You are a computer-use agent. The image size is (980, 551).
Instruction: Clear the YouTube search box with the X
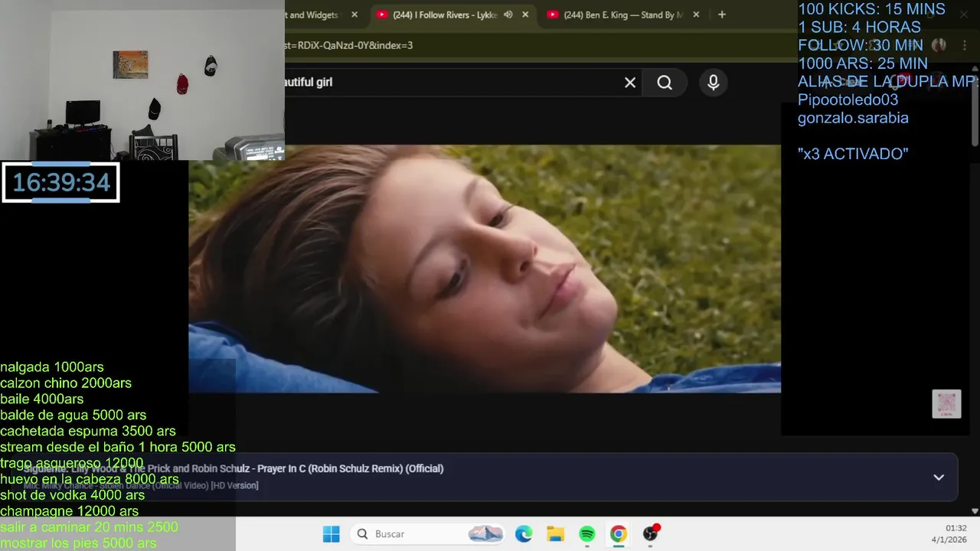(x=630, y=83)
